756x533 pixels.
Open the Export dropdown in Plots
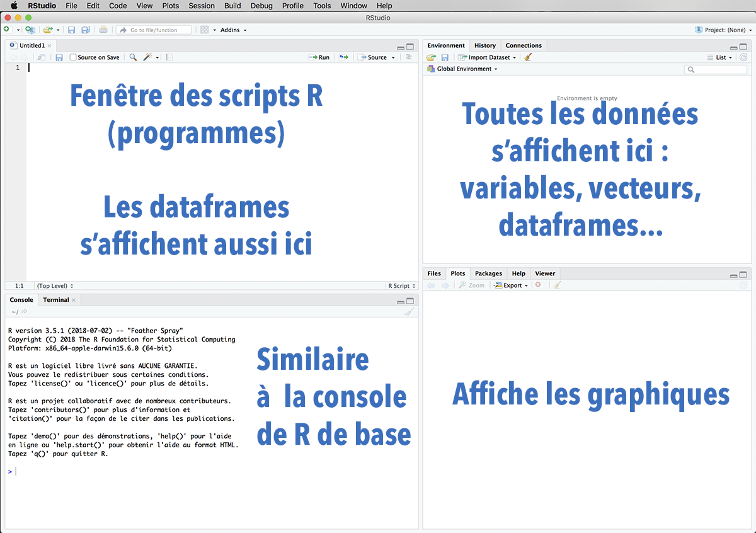pyautogui.click(x=512, y=285)
